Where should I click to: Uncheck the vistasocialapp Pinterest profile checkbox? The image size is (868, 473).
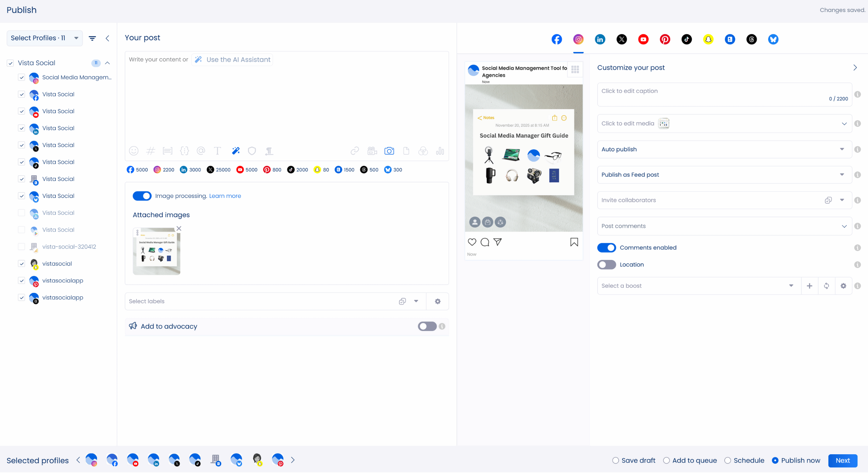click(x=22, y=280)
